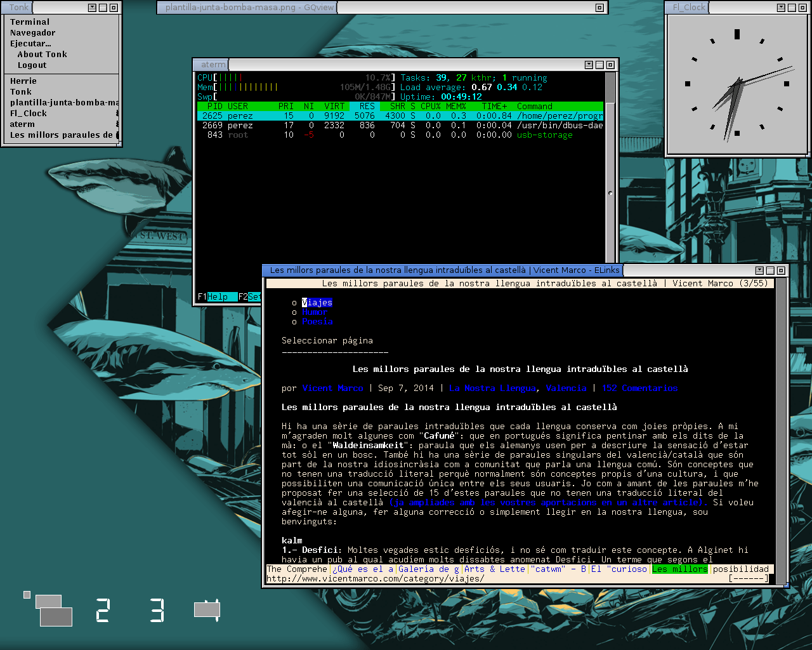
Task: Click the bold 'Desfici:' entry in the article
Action: point(322,550)
